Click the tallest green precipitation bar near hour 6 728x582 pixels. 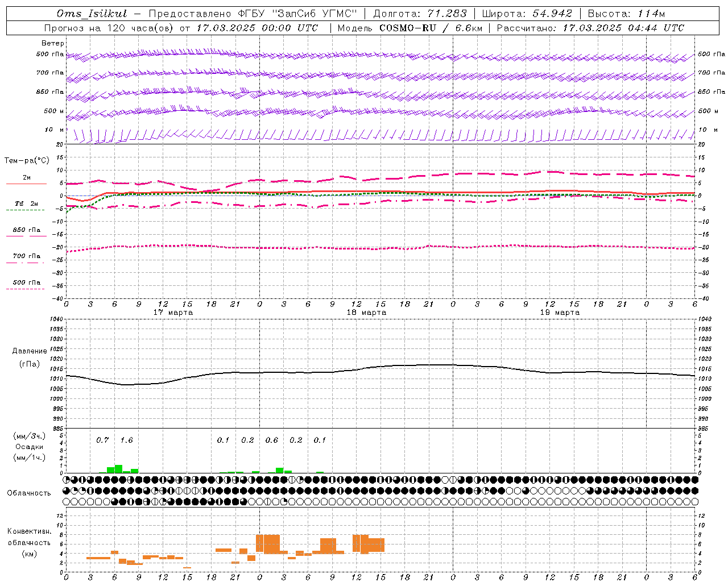pos(118,469)
